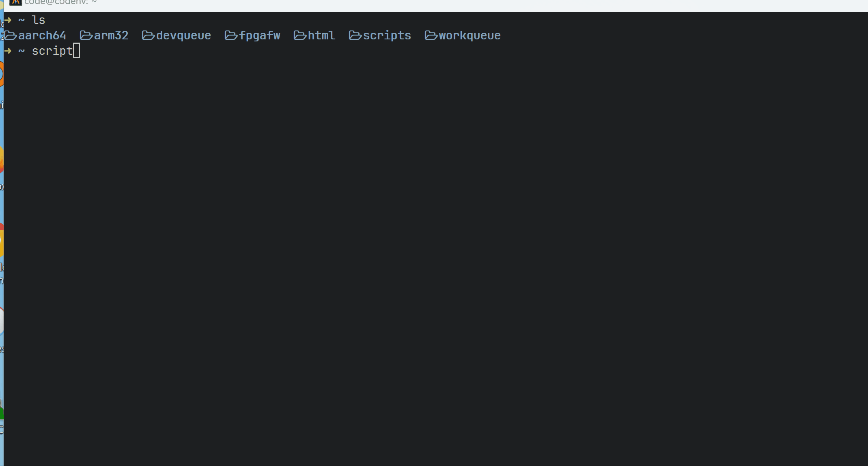Click the window title 'code@codenv: ~'
This screenshot has height=466, width=868.
[60, 2]
